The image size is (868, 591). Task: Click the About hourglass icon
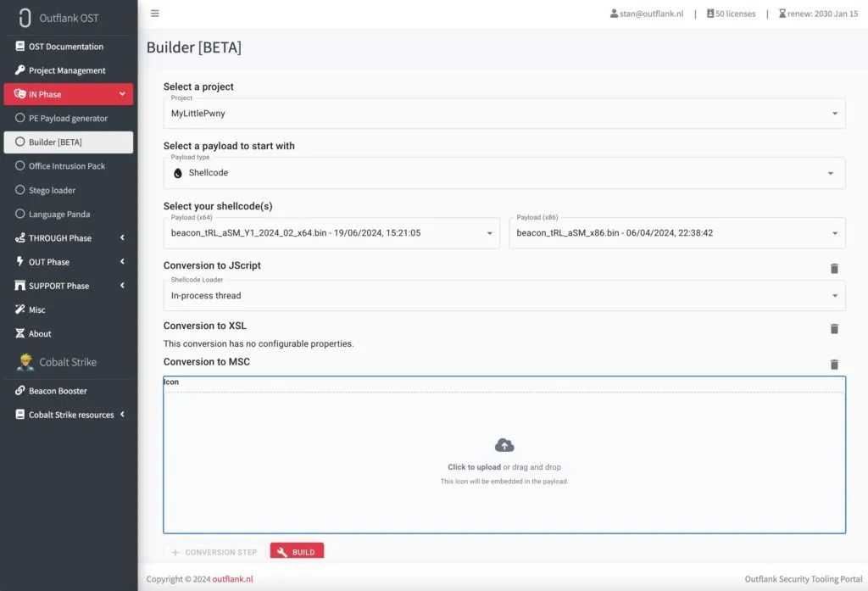coord(20,333)
